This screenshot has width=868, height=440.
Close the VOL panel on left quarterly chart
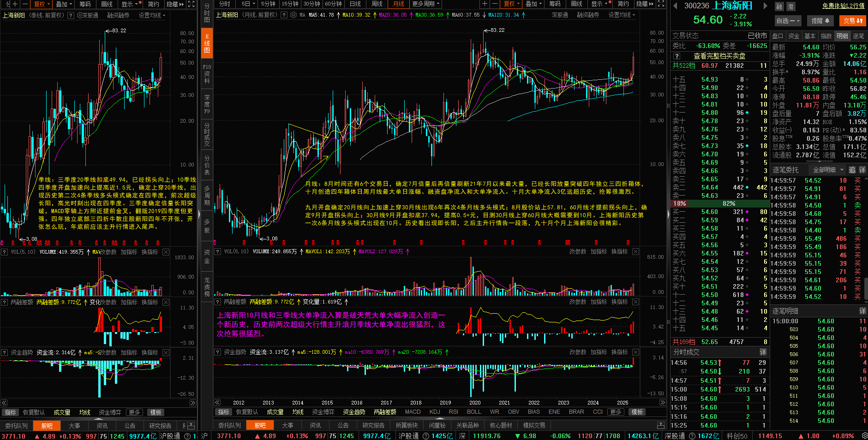pos(166,252)
